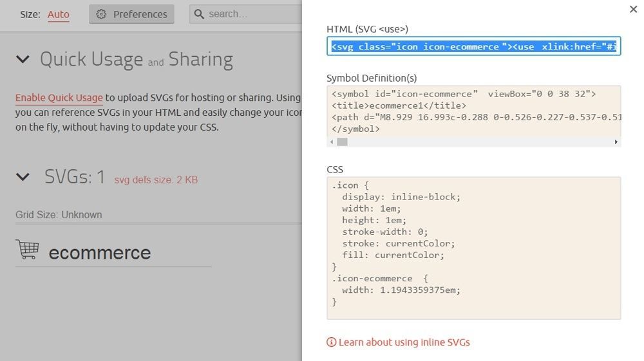Select the ecommerce shopping cart icon
The height and width of the screenshot is (361, 644).
pyautogui.click(x=28, y=249)
